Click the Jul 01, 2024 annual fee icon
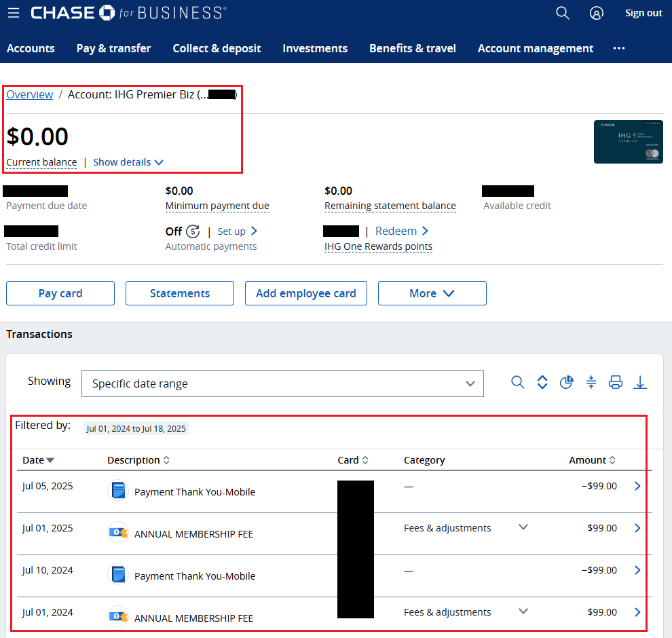This screenshot has width=672, height=638. (118, 616)
